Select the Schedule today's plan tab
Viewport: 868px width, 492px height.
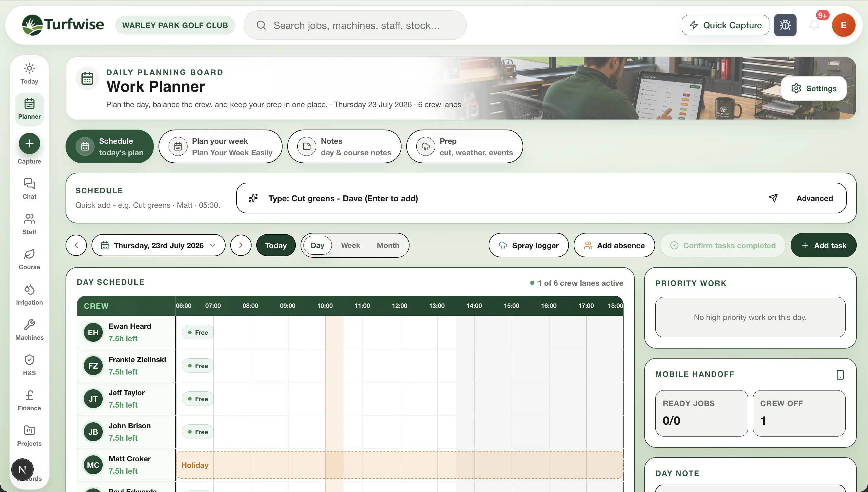click(110, 146)
